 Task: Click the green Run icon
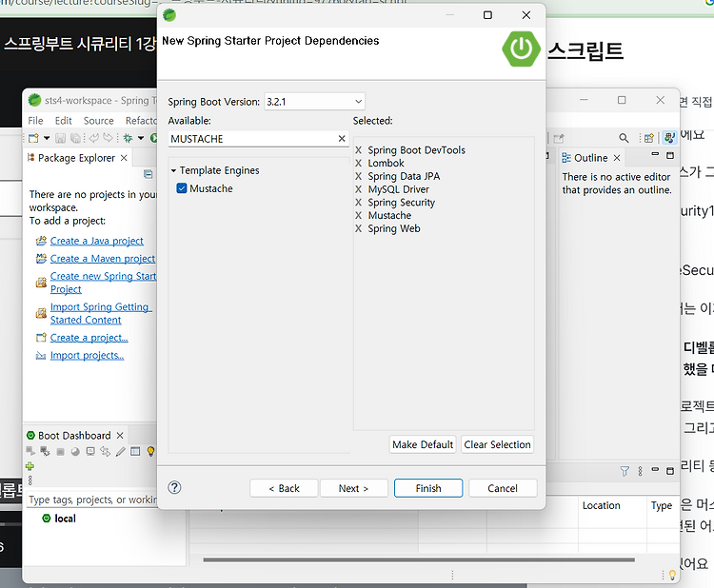(x=154, y=138)
